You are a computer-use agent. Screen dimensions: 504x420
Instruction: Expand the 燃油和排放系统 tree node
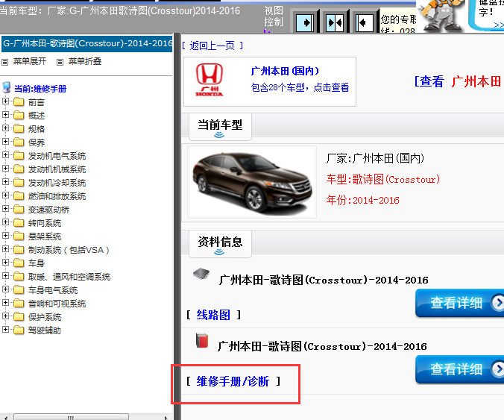click(5, 195)
